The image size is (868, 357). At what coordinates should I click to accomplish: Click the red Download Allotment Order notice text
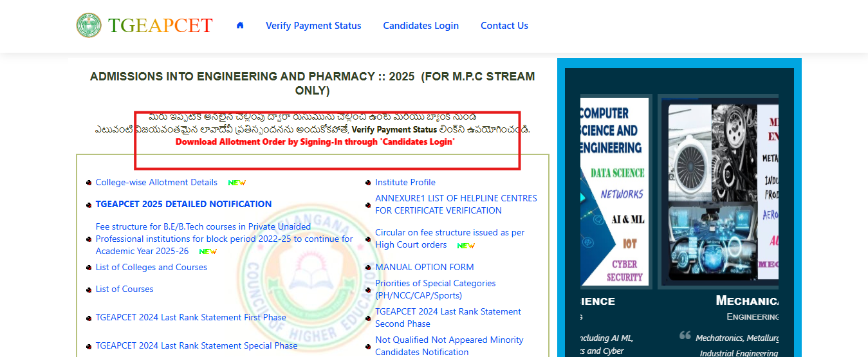click(315, 142)
